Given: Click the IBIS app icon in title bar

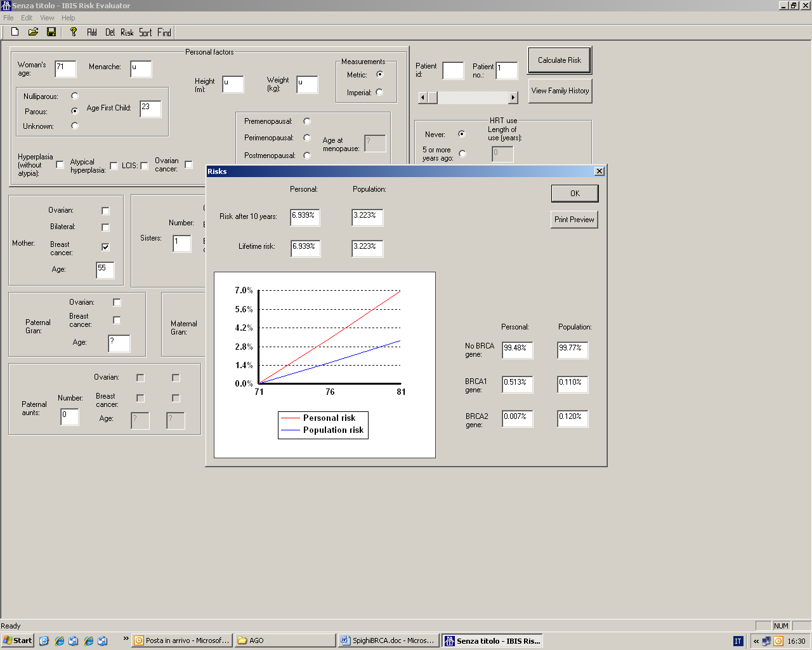Looking at the screenshot, I should pos(6,6).
